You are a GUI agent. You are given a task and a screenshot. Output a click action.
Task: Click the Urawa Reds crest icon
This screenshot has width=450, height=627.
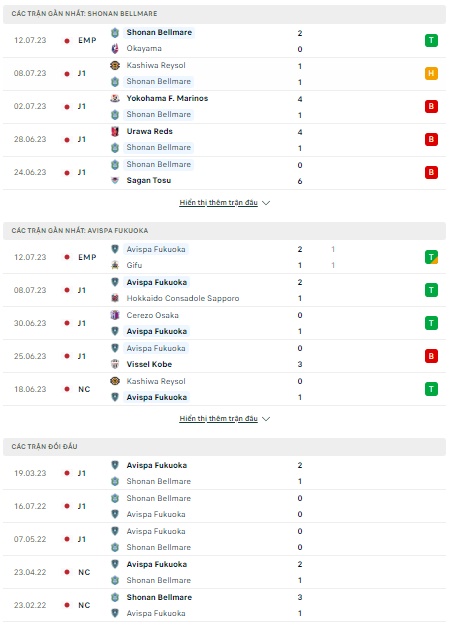pyautogui.click(x=115, y=131)
